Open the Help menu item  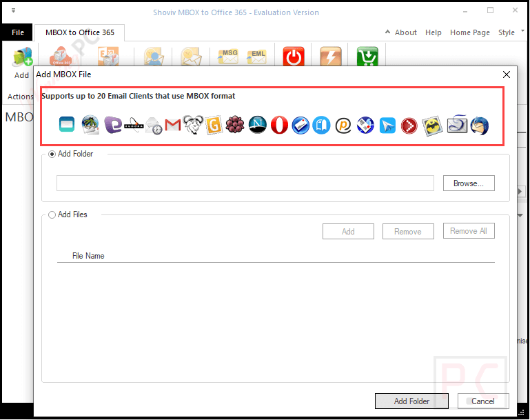pos(434,32)
